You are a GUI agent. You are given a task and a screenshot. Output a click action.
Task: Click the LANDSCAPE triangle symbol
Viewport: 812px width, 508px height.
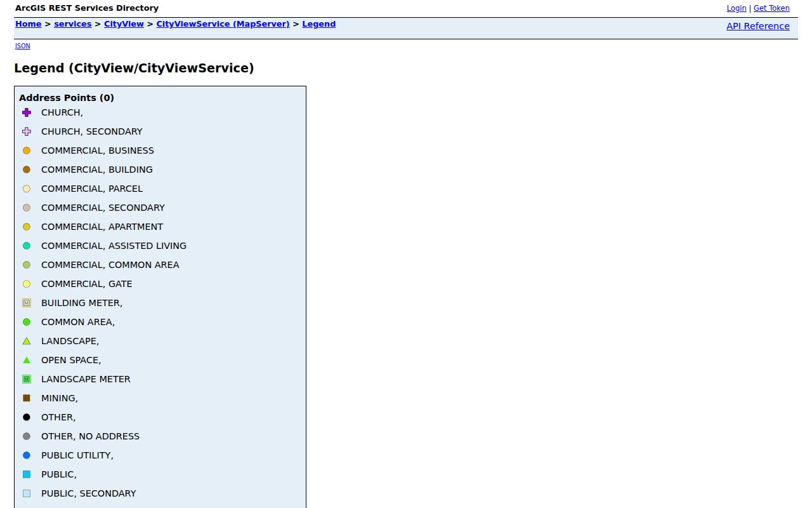click(x=27, y=341)
